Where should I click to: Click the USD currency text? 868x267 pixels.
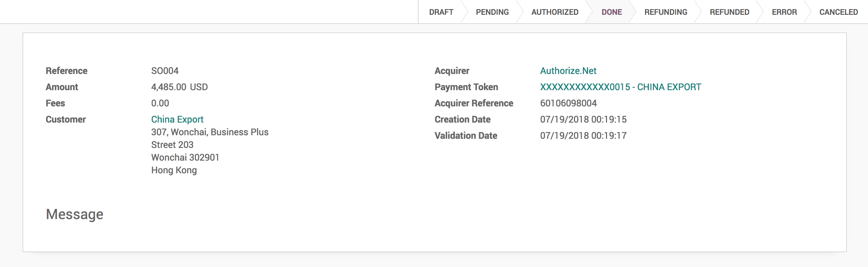click(199, 87)
